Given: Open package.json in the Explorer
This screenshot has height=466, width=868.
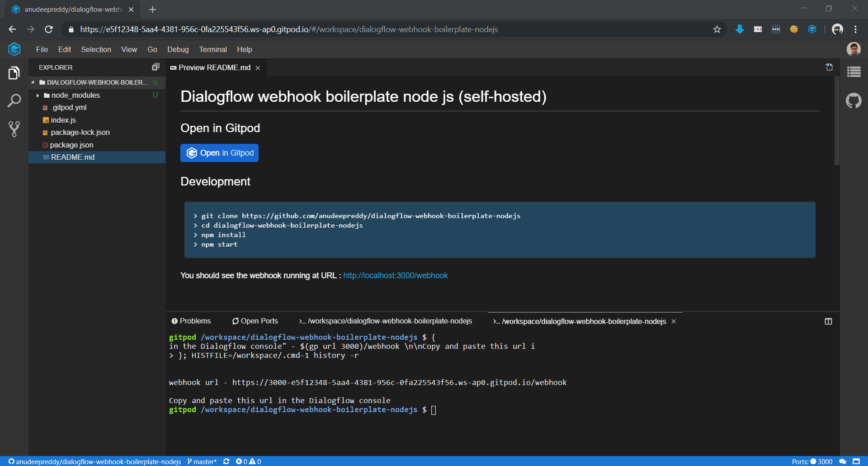Looking at the screenshot, I should [x=97, y=145].
